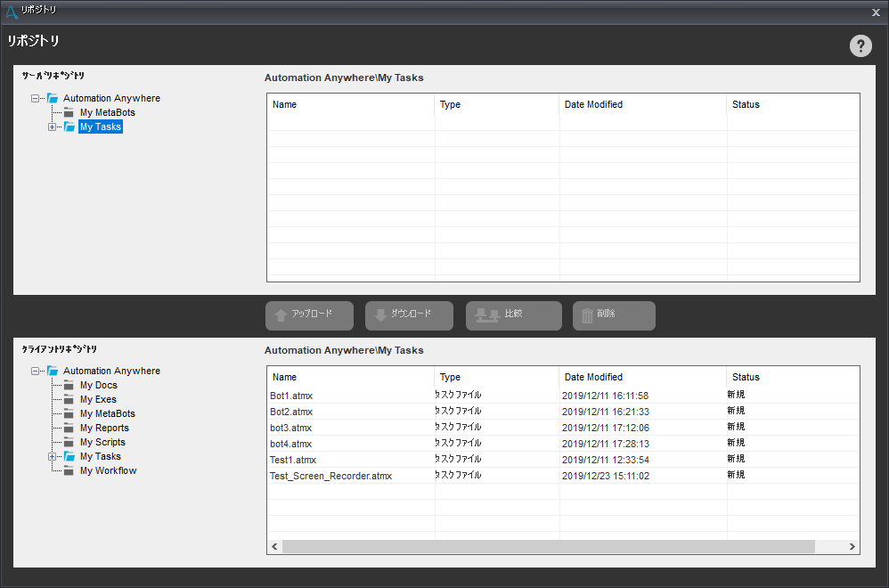This screenshot has width=889, height=588.
Task: Click the Download (ダウンロード) button
Action: point(410,315)
